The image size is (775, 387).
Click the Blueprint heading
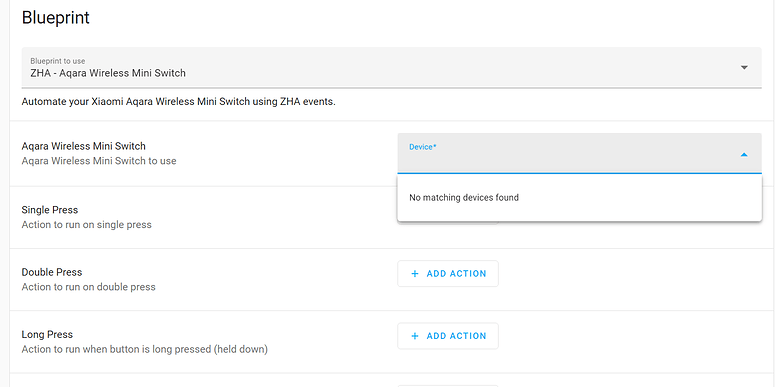click(x=56, y=18)
